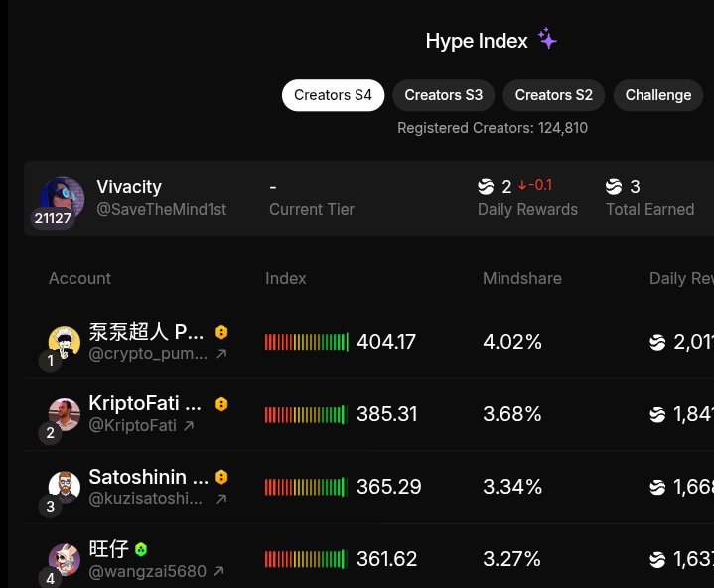Click reward token icon in Satoshinin row

[x=657, y=488]
